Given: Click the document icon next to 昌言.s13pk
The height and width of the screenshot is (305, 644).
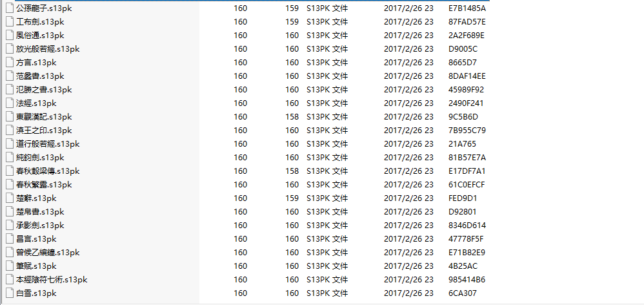Looking at the screenshot, I should (9, 239).
